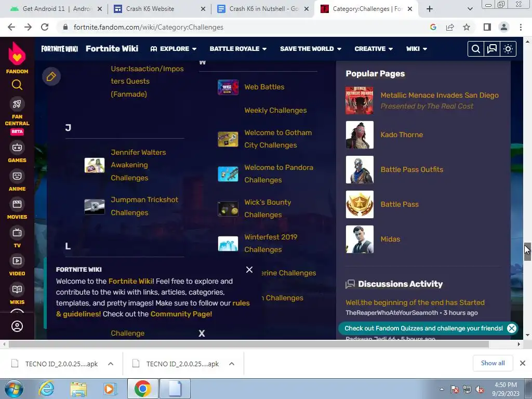Open the Windows Start button
Viewport: 532px width, 399px height.
coord(14,389)
